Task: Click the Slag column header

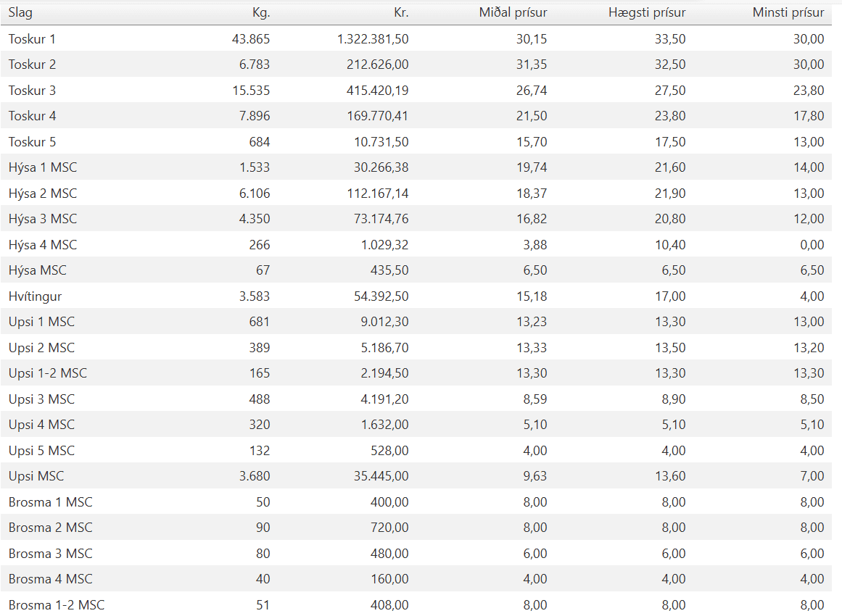Action: click(20, 12)
